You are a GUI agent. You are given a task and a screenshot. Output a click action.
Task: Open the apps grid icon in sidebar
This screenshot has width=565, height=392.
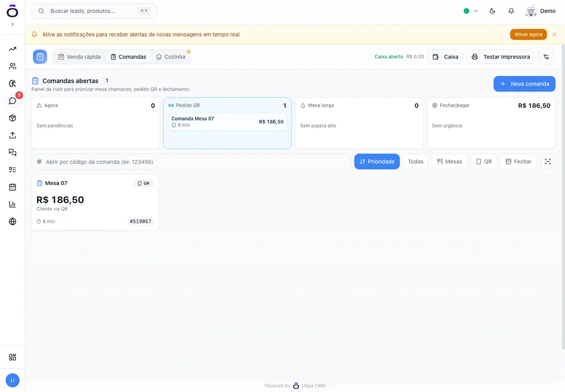pos(13,357)
